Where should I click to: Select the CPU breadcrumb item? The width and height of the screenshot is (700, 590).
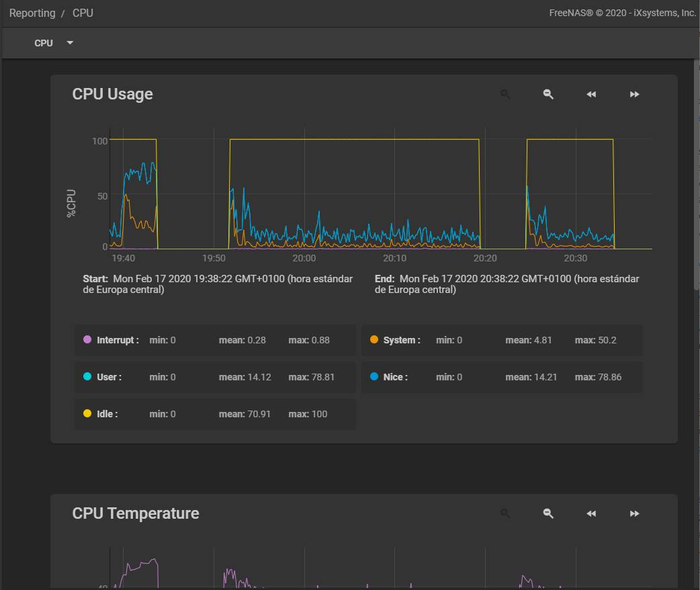[x=83, y=13]
